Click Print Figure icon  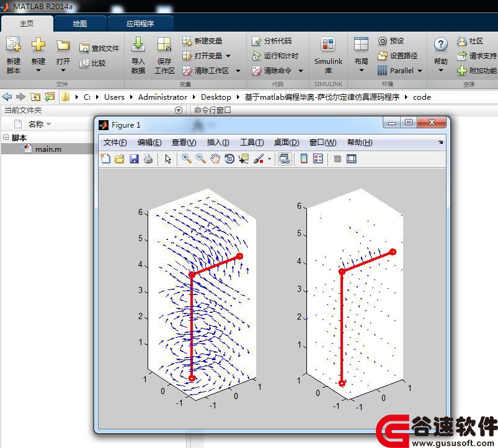click(148, 159)
